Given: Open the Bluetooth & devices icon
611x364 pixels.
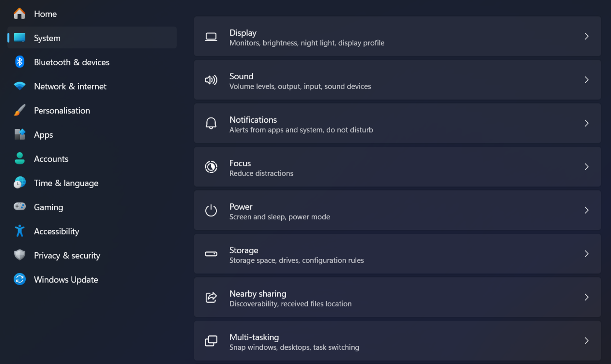Looking at the screenshot, I should point(20,62).
